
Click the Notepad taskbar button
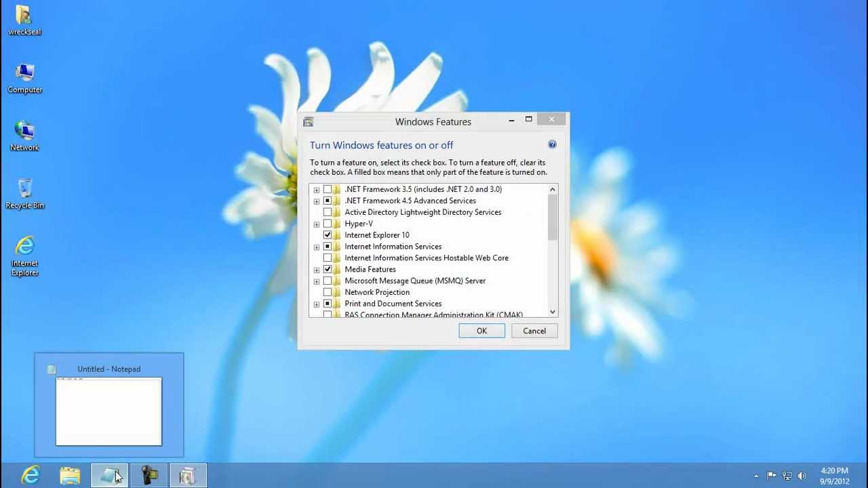tap(109, 476)
